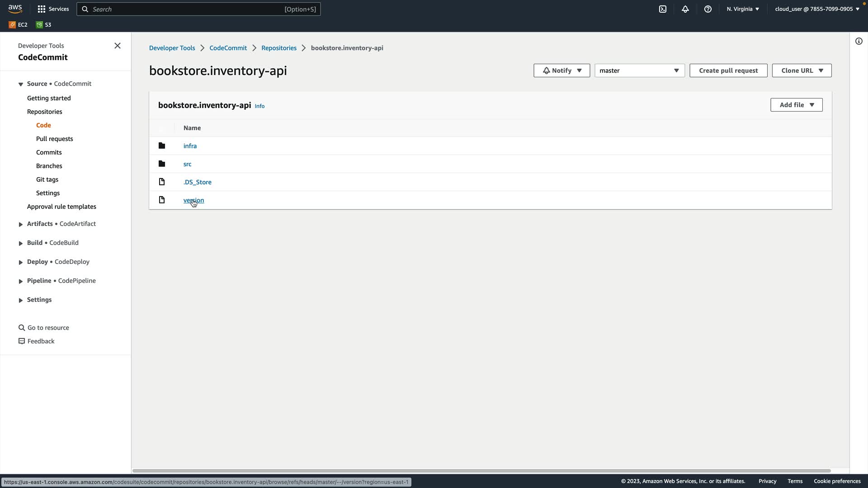Image resolution: width=868 pixels, height=488 pixels.
Task: Open the CloudShell terminal icon
Action: 662,9
